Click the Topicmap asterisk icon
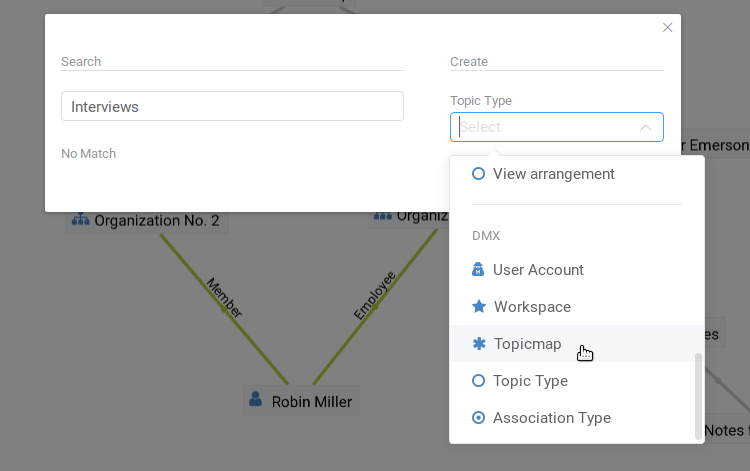Screen dimensions: 750x471 click(478, 344)
